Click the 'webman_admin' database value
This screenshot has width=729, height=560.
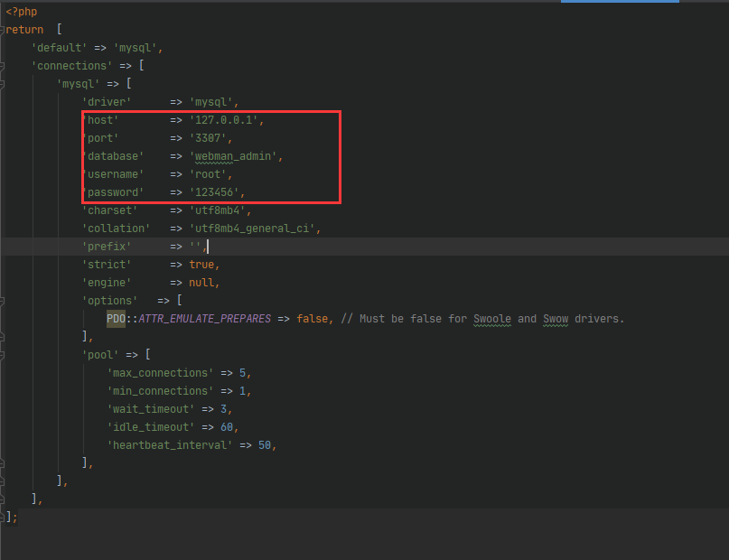point(233,156)
